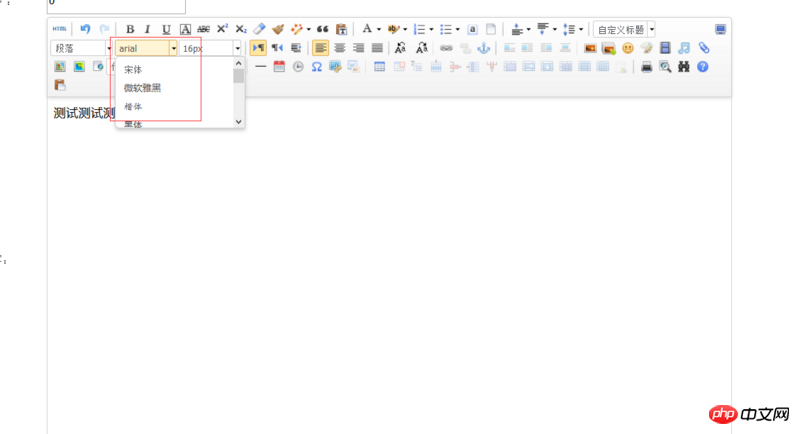Open the emoticon smiley picker

click(x=628, y=48)
